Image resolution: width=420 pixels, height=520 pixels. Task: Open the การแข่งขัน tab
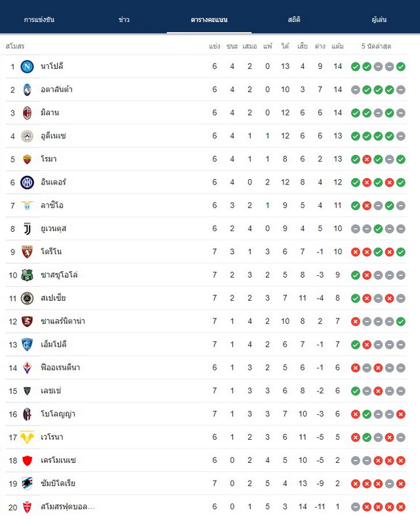pyautogui.click(x=39, y=20)
